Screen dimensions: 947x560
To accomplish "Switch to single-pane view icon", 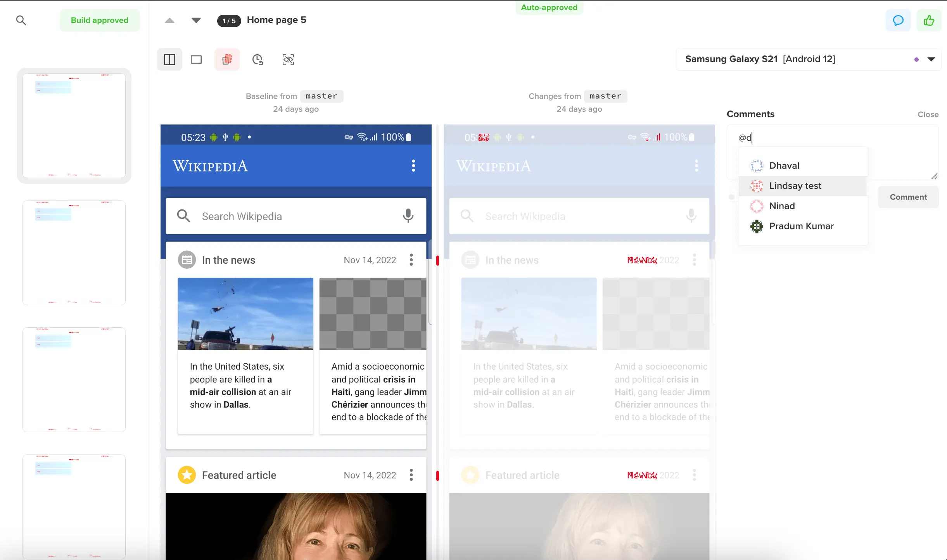I will pyautogui.click(x=196, y=59).
